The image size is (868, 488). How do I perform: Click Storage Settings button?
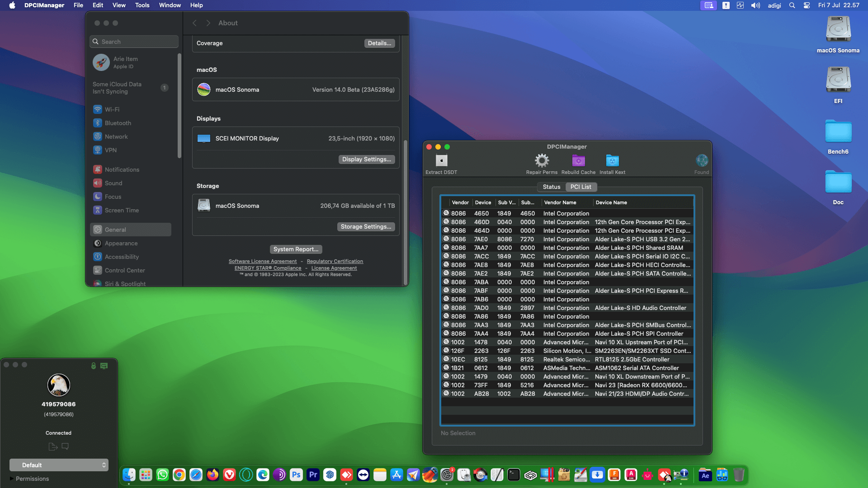(366, 226)
